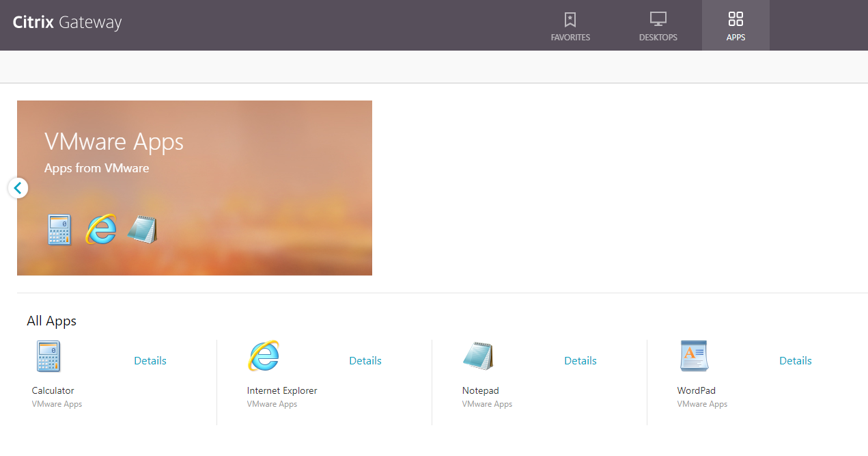Viewport: 868px width, 456px height.
Task: Show Details for Notepad
Action: 580,361
